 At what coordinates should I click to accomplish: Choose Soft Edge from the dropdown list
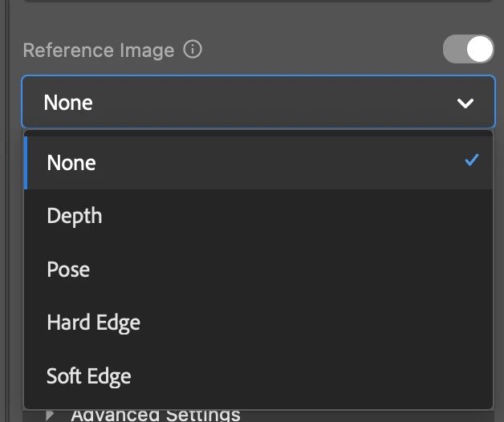[x=88, y=376]
